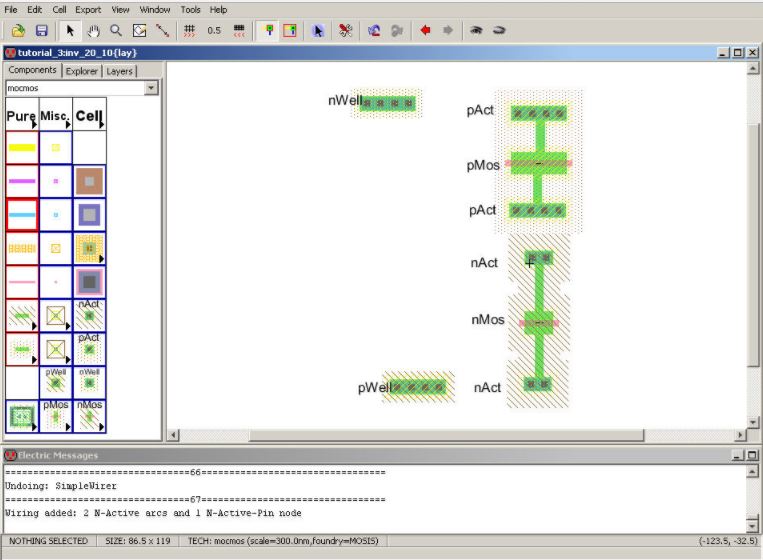Click the Open Library folder icon
Screen dimensions: 763x560
pos(18,31)
